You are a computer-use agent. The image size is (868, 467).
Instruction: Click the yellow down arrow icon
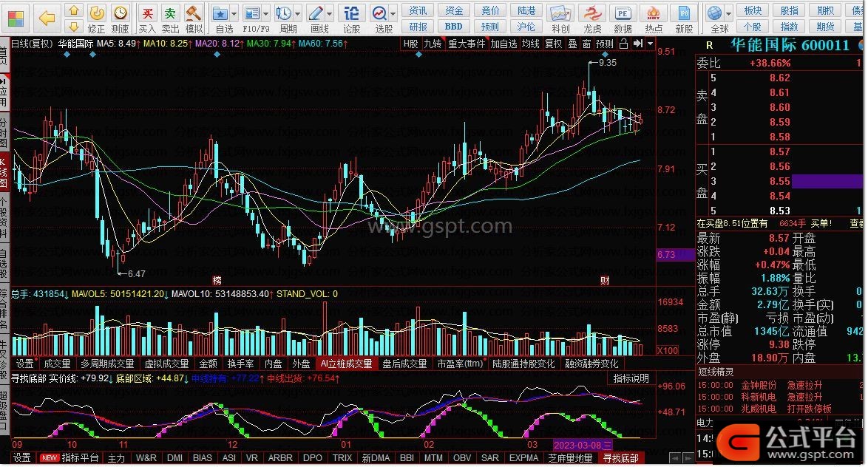coord(74,26)
